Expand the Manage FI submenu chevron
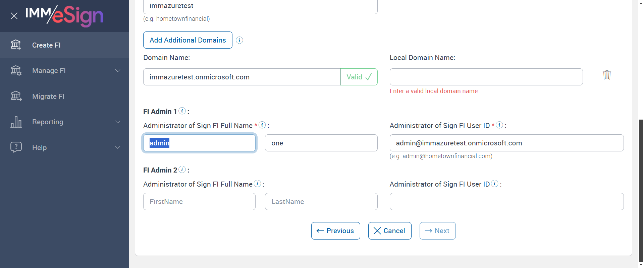644x268 pixels. (118, 71)
